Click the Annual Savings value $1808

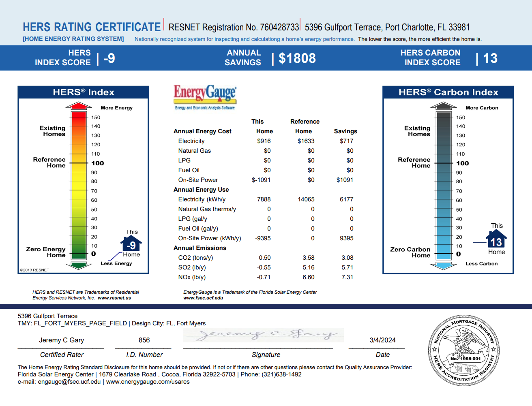[x=297, y=58]
